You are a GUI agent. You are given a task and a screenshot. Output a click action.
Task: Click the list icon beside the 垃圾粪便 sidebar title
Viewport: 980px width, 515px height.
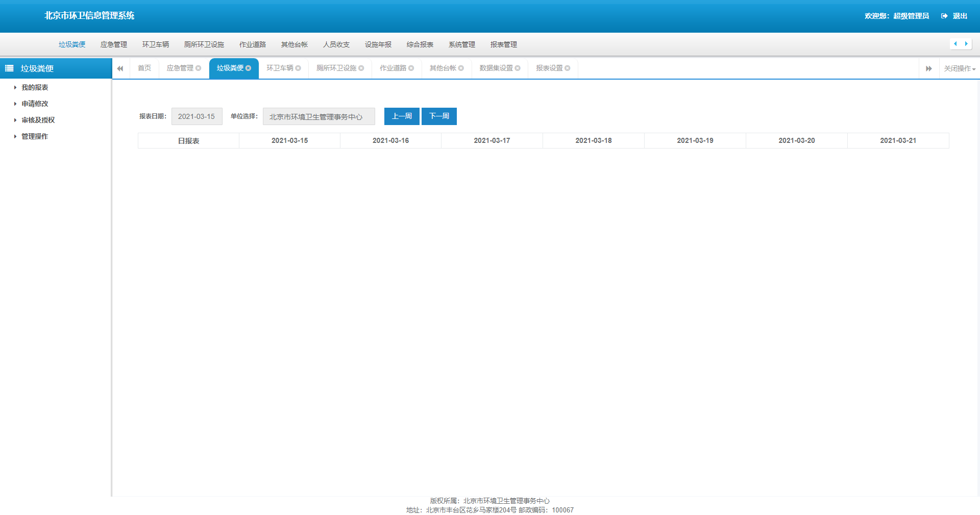(9, 68)
